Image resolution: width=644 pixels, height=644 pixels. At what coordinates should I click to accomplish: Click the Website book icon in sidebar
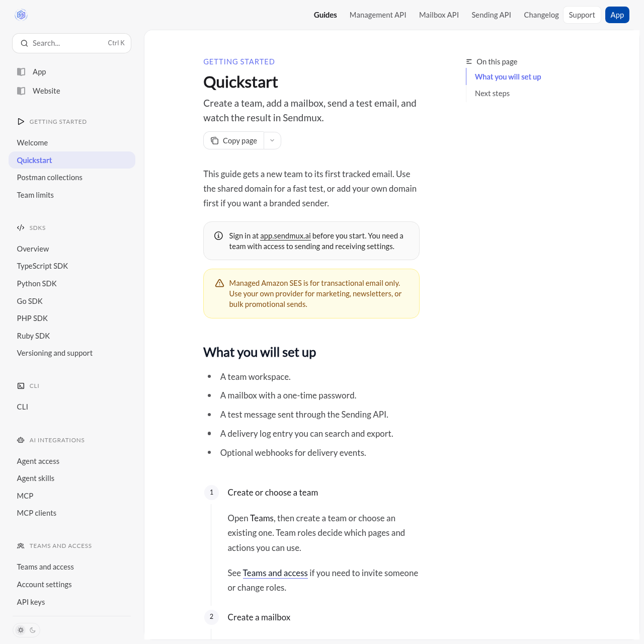click(21, 91)
